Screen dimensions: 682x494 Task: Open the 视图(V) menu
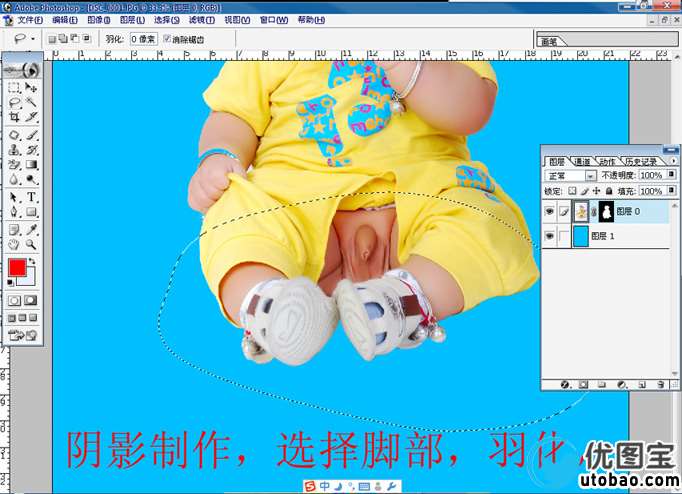point(237,20)
